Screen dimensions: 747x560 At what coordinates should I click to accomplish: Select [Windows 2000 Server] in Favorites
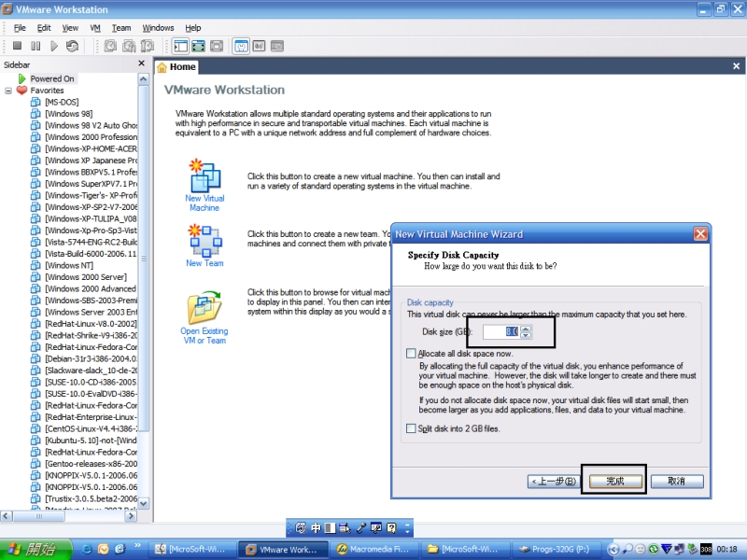[86, 277]
